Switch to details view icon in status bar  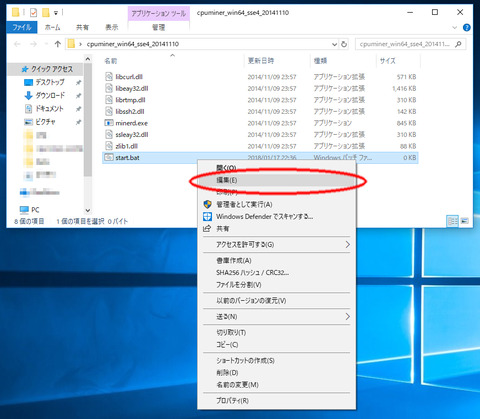452,221
